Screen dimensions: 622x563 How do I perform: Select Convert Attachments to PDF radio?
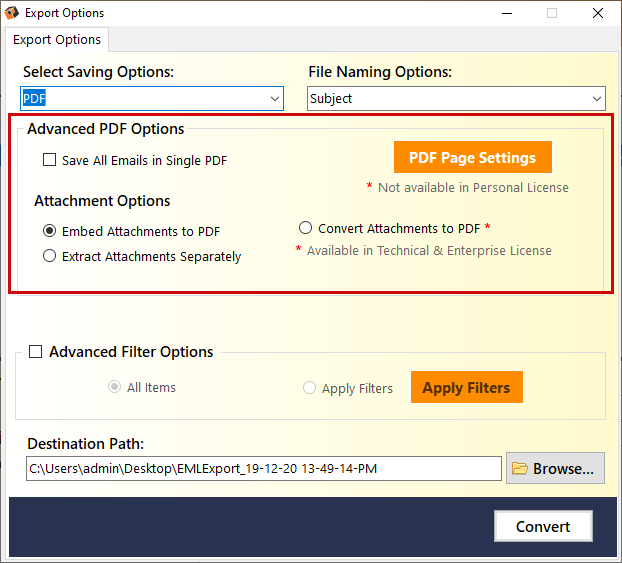coord(305,228)
